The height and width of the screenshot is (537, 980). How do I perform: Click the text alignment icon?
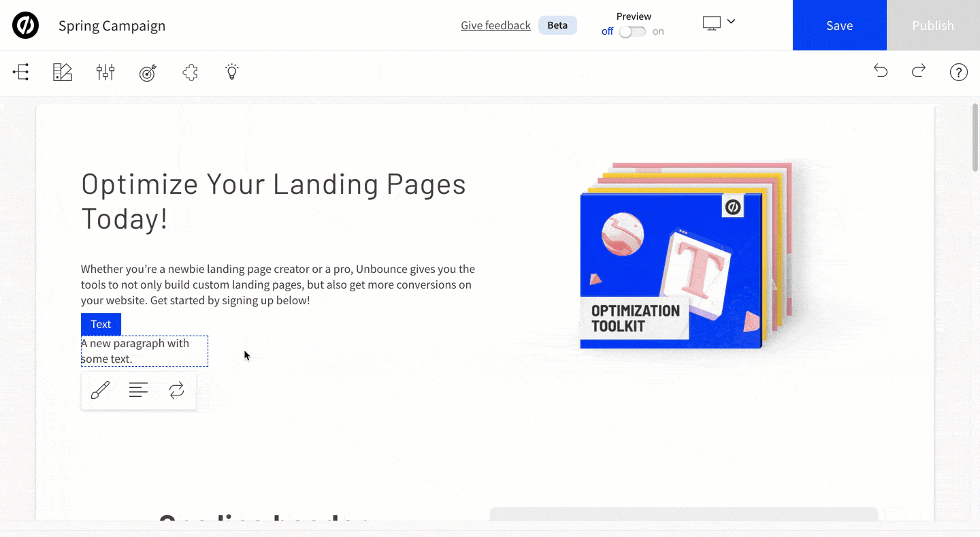point(138,390)
